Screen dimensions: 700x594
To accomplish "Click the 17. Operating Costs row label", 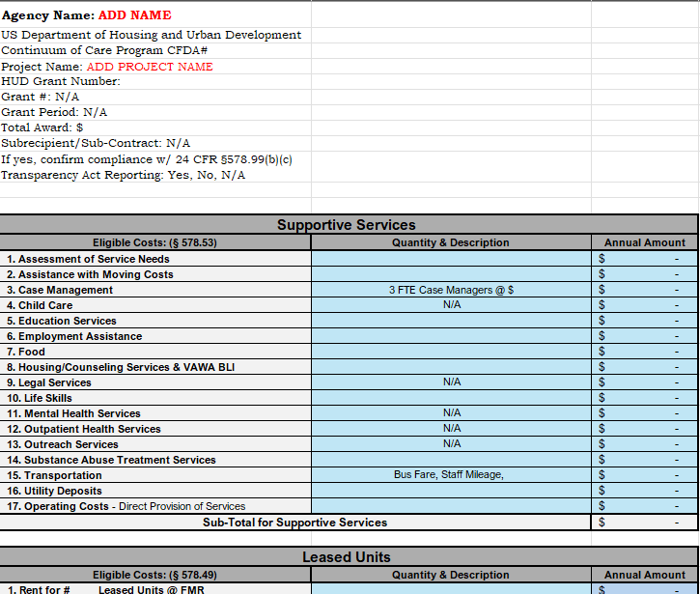I will [155, 506].
